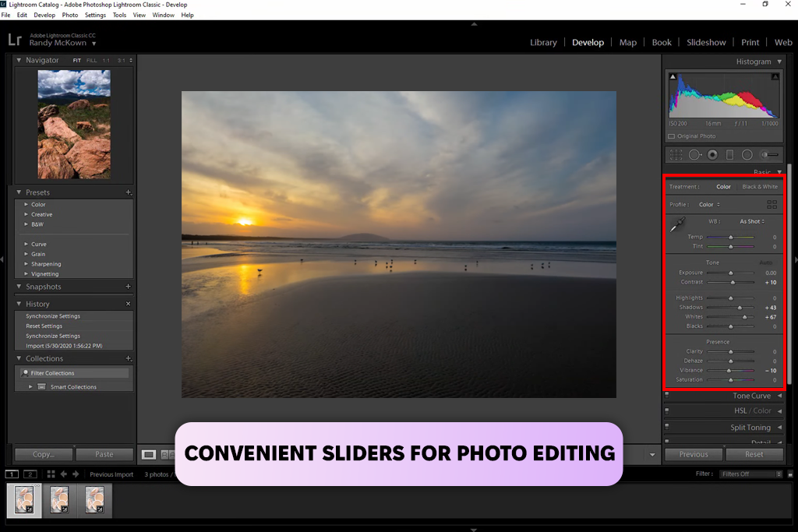Screen dimensions: 798x532
Task: Pick the White Balance eyedropper tool
Action: [x=677, y=224]
